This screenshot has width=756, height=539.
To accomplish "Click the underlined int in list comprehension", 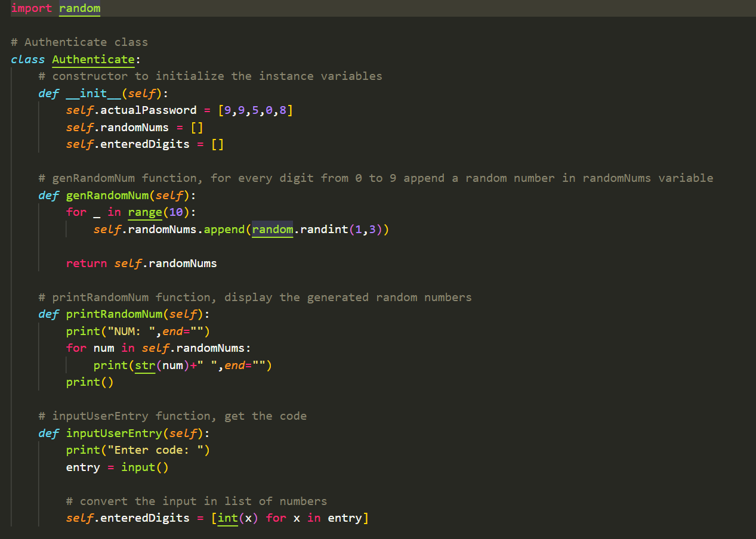I will 227,518.
